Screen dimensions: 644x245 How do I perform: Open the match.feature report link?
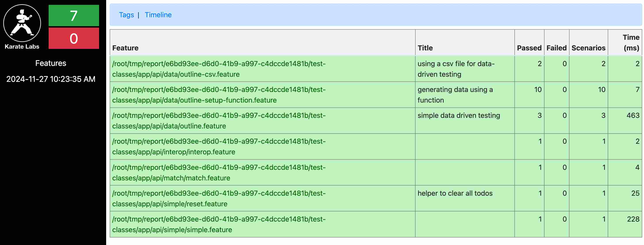[x=218, y=172]
